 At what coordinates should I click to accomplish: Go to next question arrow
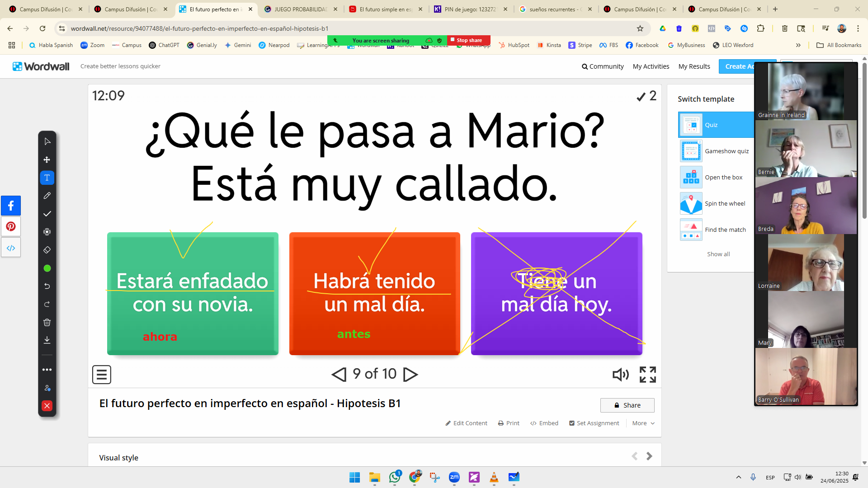click(x=410, y=374)
